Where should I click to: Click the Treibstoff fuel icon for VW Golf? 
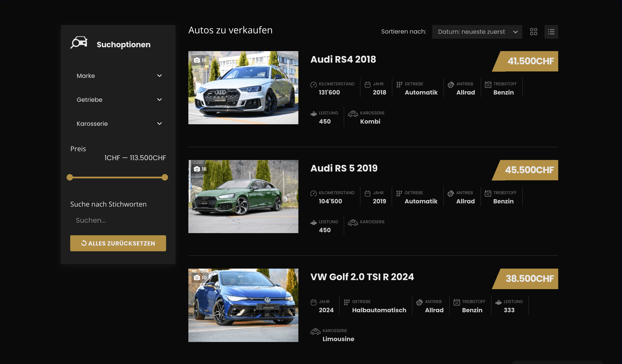(x=456, y=302)
